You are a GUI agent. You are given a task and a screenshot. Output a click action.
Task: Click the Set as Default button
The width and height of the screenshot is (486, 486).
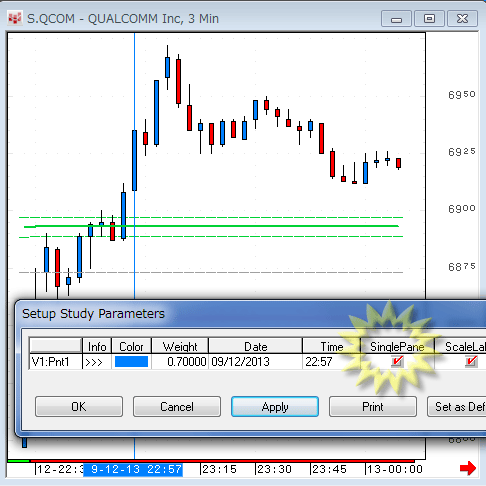click(457, 407)
